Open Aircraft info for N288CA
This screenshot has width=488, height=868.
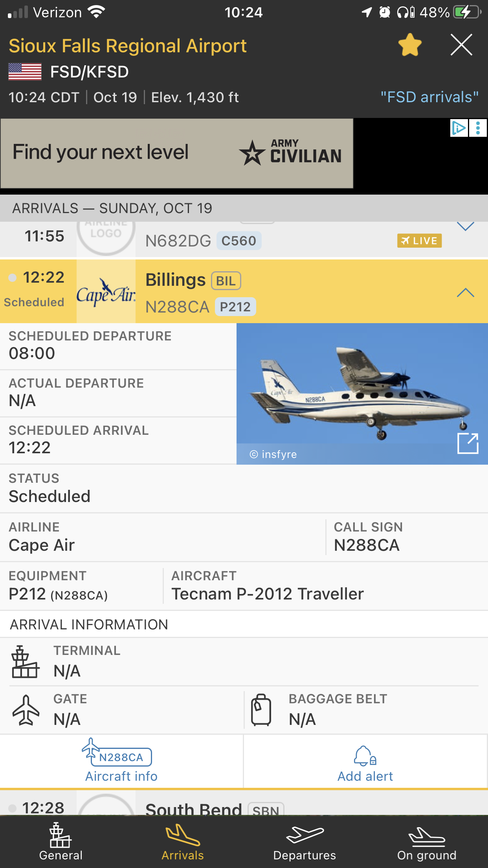point(121,761)
